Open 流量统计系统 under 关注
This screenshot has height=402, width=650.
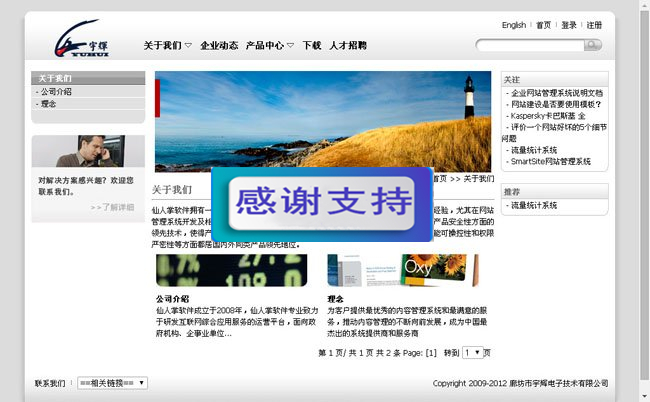click(534, 150)
